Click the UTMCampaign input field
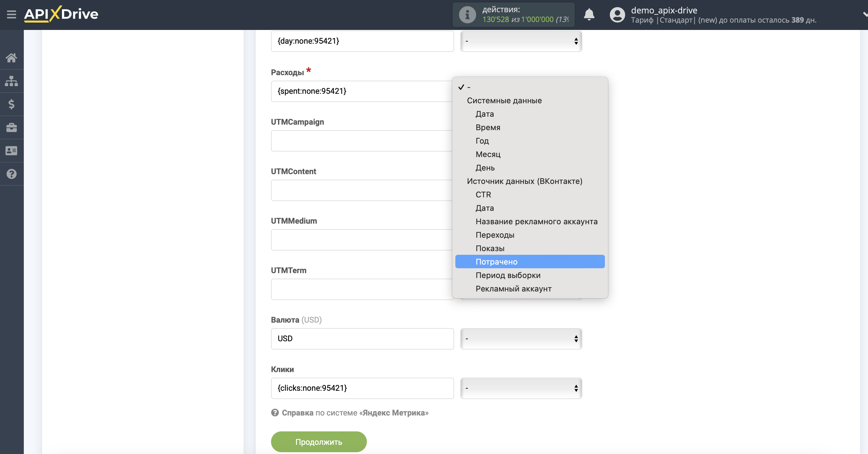 pyautogui.click(x=362, y=141)
